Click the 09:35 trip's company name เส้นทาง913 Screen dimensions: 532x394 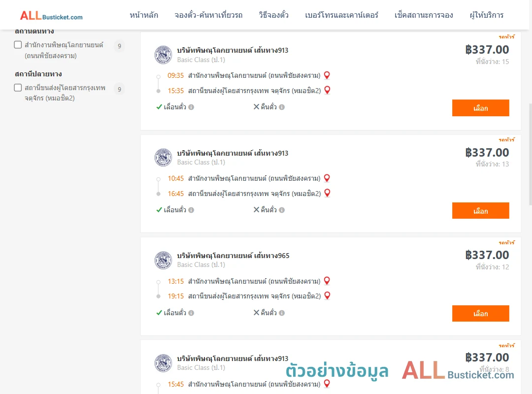(233, 50)
